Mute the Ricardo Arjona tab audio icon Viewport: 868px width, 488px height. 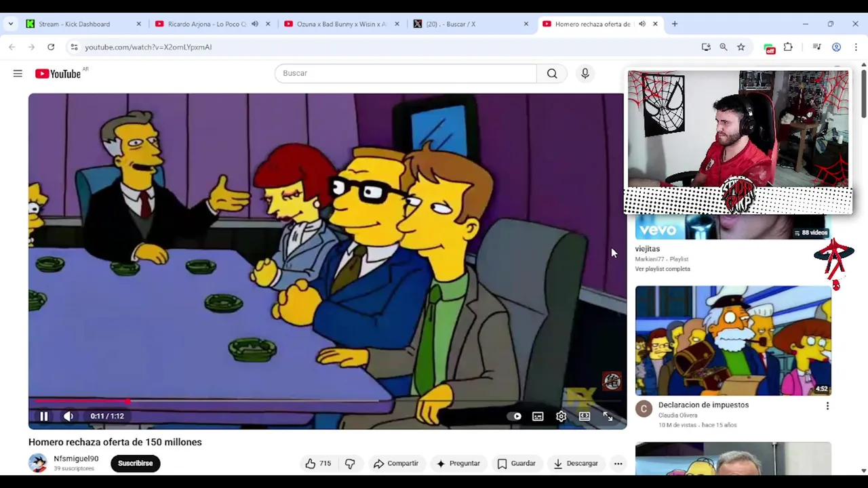(x=255, y=24)
